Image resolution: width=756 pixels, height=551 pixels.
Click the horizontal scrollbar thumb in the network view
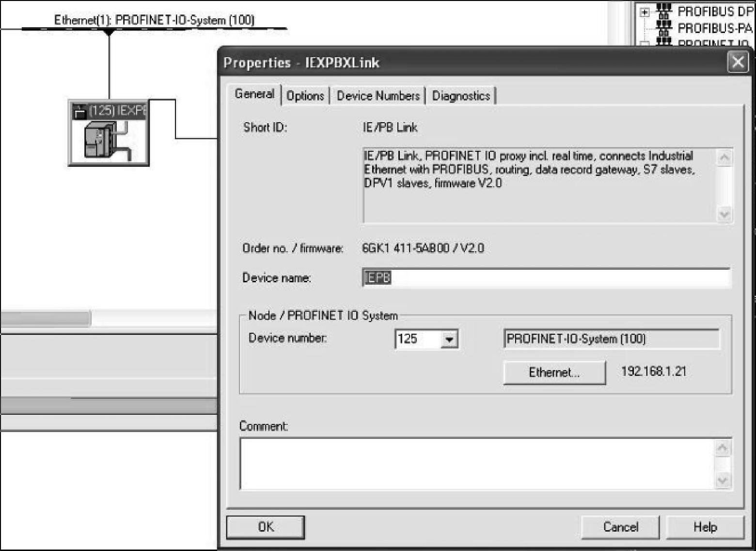46,319
